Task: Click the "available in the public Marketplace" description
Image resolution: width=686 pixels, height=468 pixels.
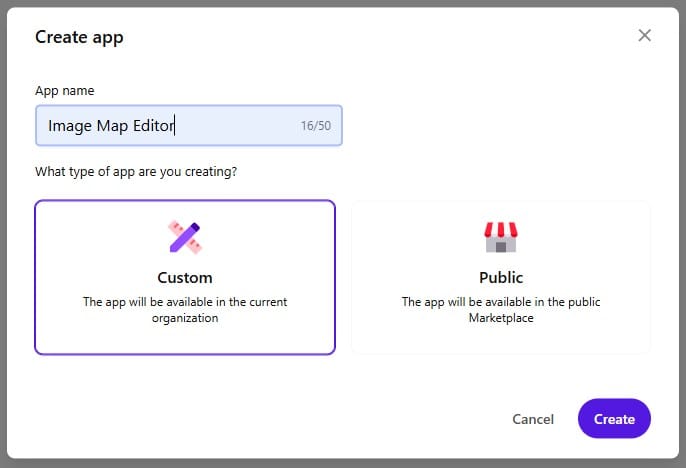Action: [x=501, y=310]
